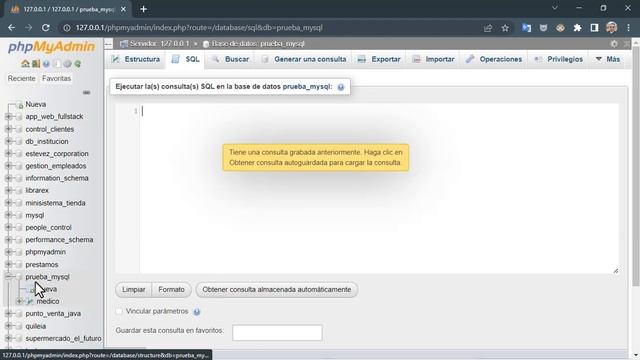Expand punto_venta_java database node
The width and height of the screenshot is (640, 360).
tap(8, 313)
